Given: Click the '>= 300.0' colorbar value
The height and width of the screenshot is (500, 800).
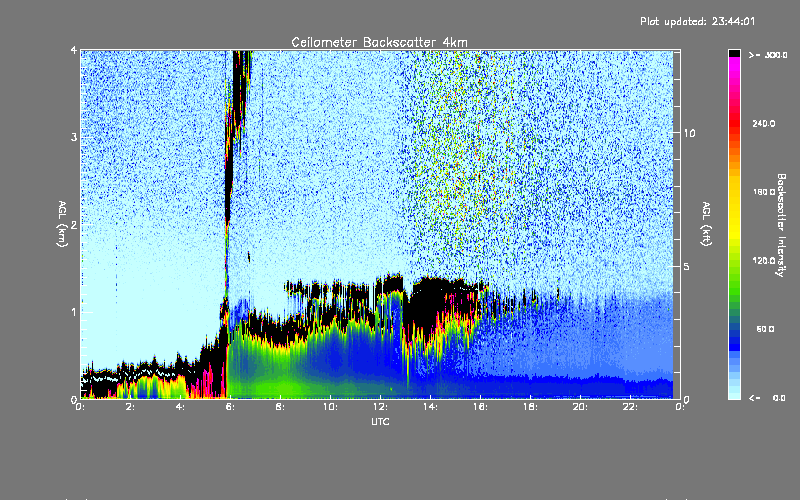Looking at the screenshot, I should pyautogui.click(x=768, y=55).
